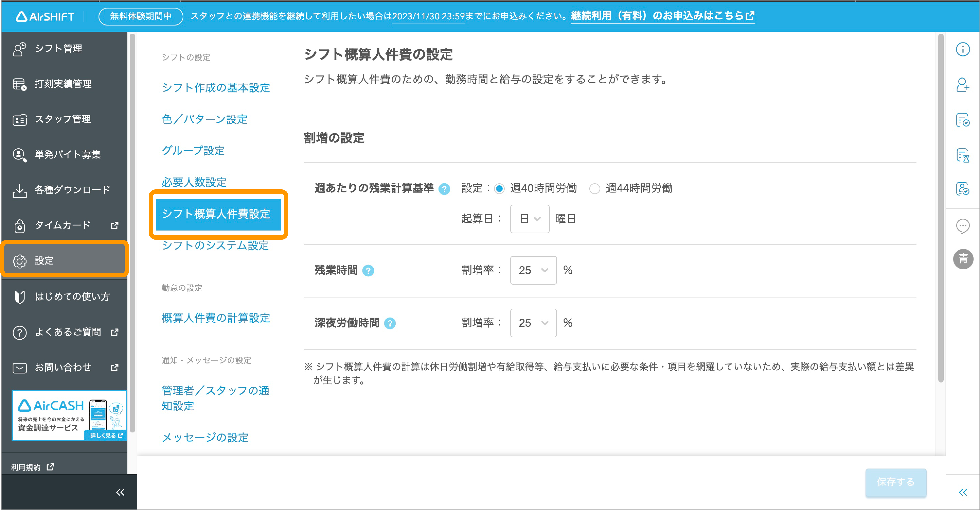Open タイムカード in the sidebar
The image size is (980, 510).
point(64,225)
